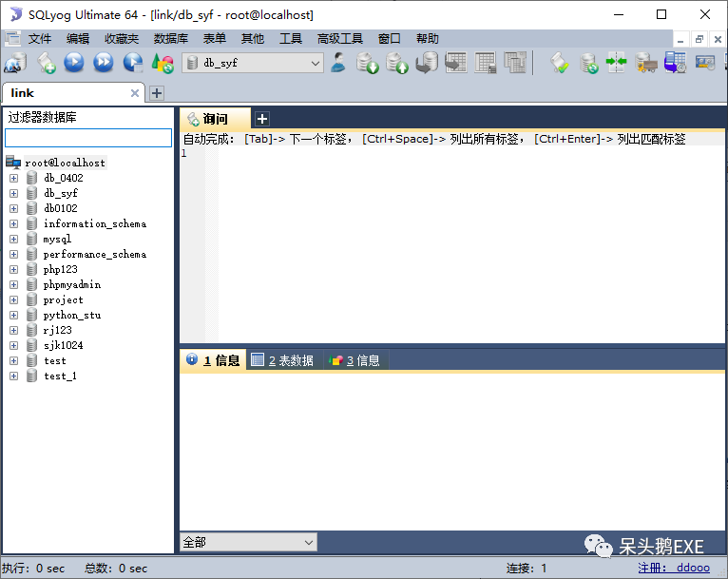Screen dimensions: 728x579
Task: Click the stacked tables icon
Action: tap(515, 63)
